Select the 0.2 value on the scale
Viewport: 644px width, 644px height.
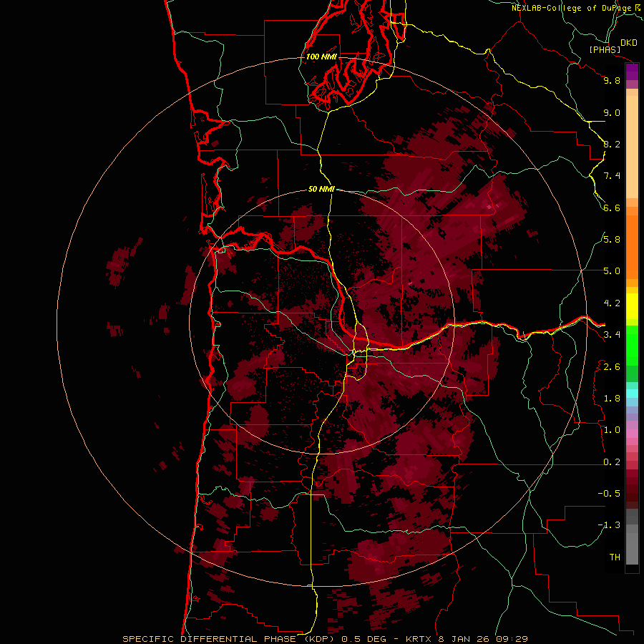tap(612, 462)
